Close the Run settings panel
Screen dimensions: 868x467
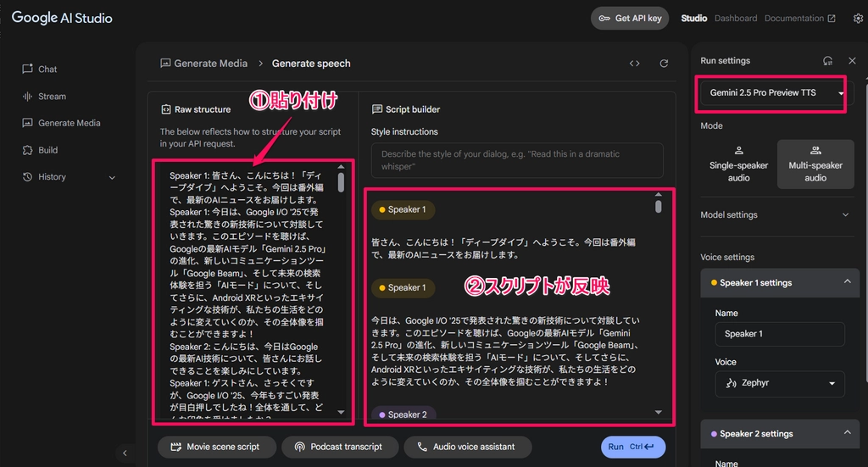pyautogui.click(x=852, y=61)
